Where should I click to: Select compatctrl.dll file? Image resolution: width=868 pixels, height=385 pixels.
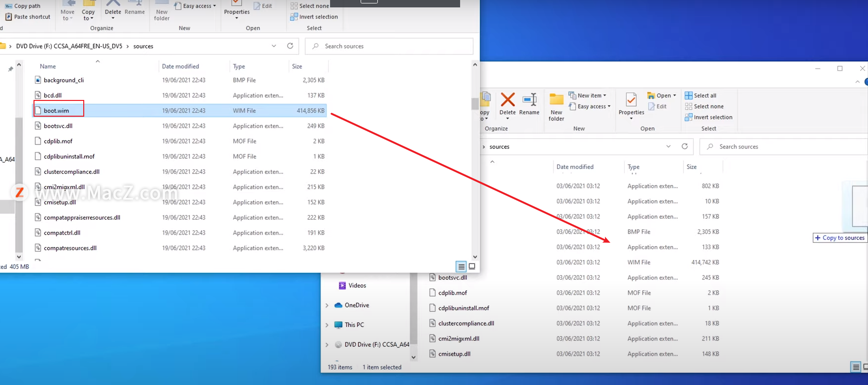tap(62, 233)
